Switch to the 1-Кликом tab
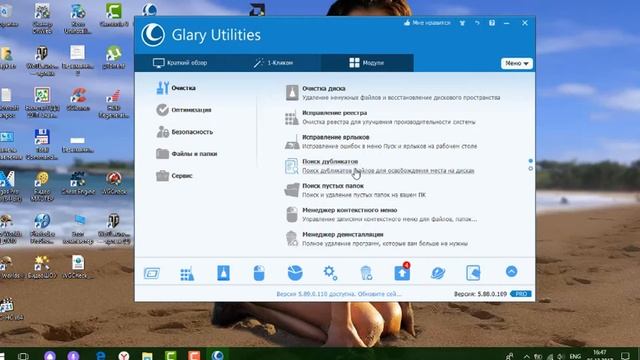 [273, 63]
